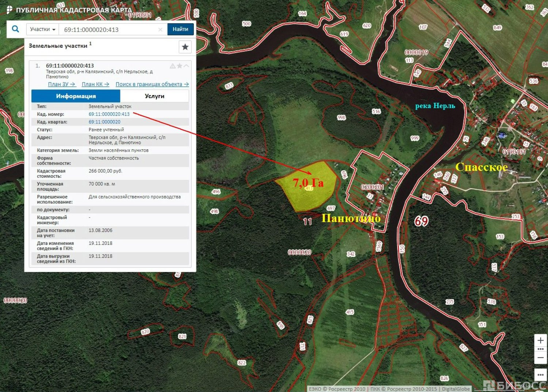Click the parcel label 107 on the map

tap(423, 27)
